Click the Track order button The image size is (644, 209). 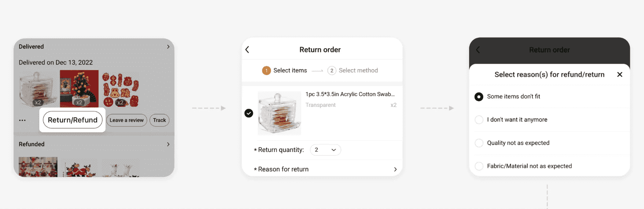159,120
